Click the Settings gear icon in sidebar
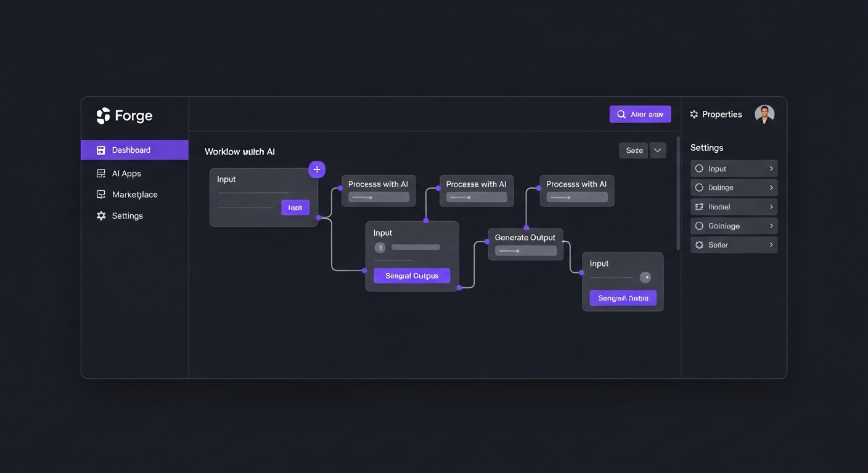Image resolution: width=868 pixels, height=473 pixels. [100, 215]
